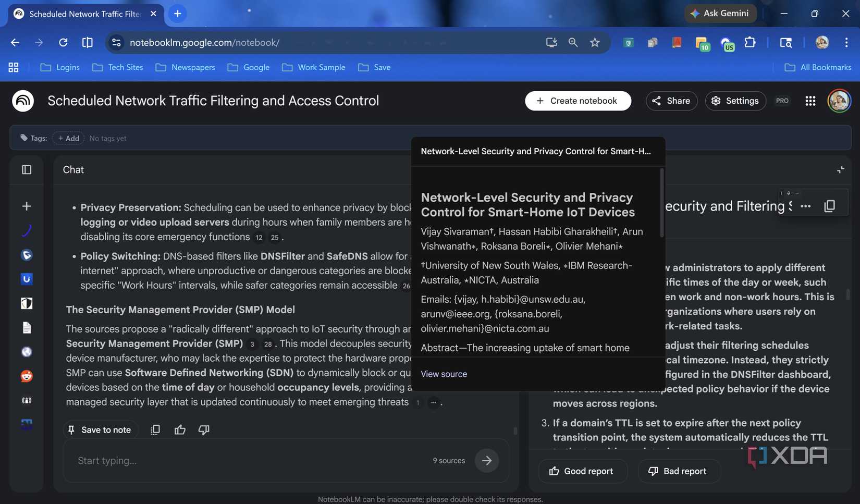Open notebook Settings

point(735,101)
